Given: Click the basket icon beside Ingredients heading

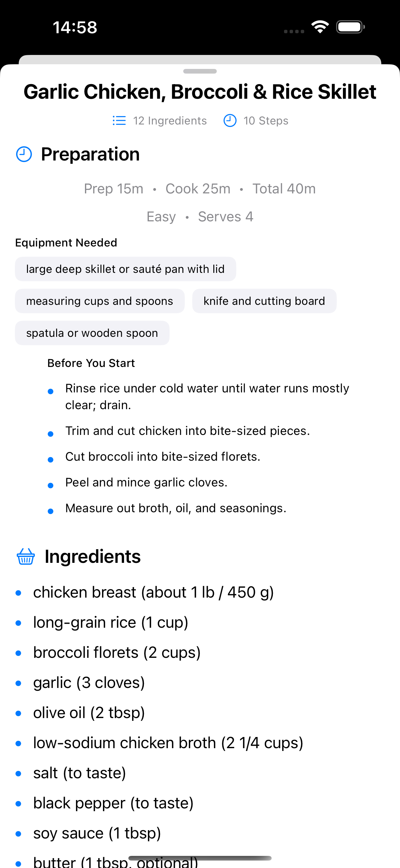Looking at the screenshot, I should coord(26,556).
